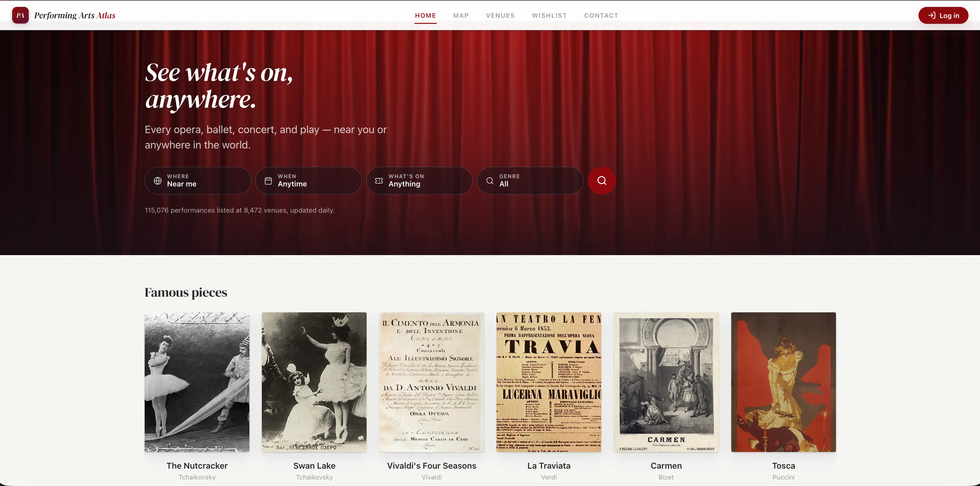Click the PA logo icon
The height and width of the screenshot is (486, 980).
point(21,15)
